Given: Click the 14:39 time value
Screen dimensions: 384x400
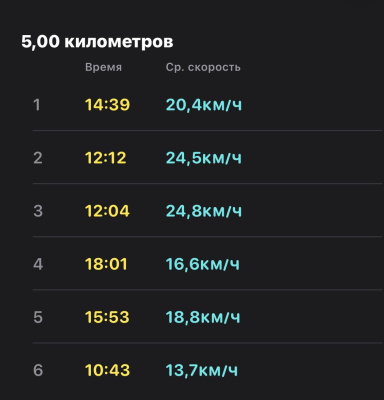Looking at the screenshot, I should [x=107, y=105].
